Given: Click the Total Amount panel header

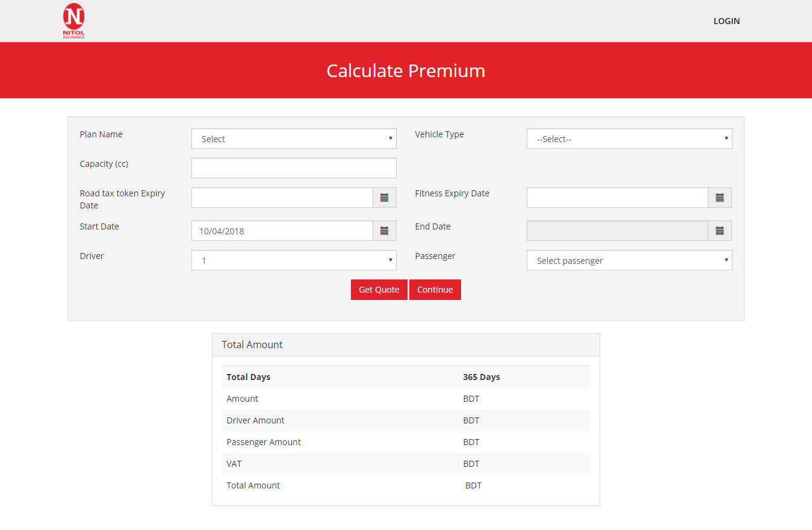Looking at the screenshot, I should click(406, 344).
